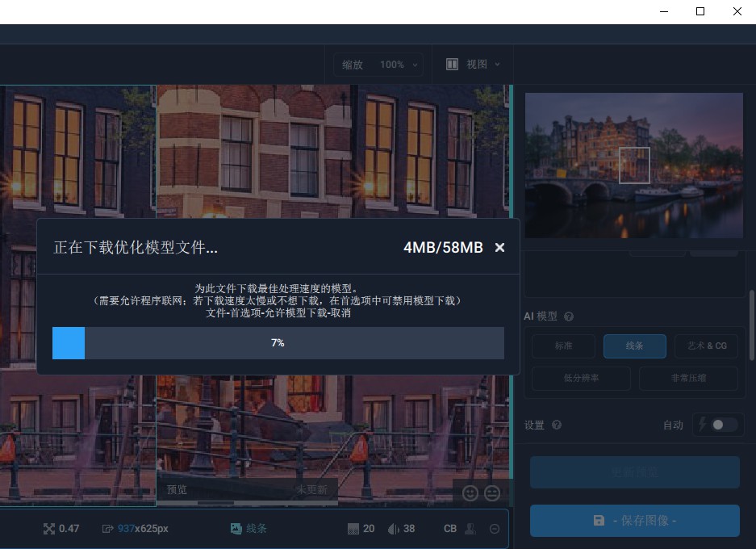Click the blur value 38
Image resolution: width=756 pixels, height=549 pixels.
409,529
